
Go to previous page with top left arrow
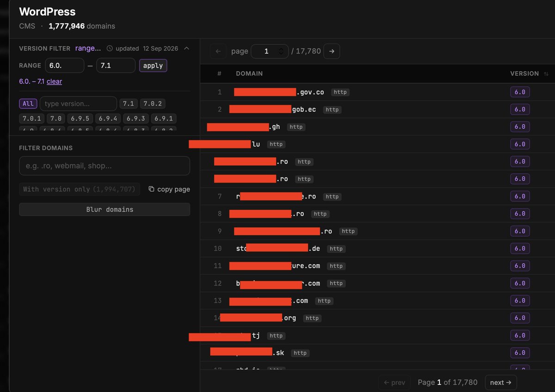(218, 51)
